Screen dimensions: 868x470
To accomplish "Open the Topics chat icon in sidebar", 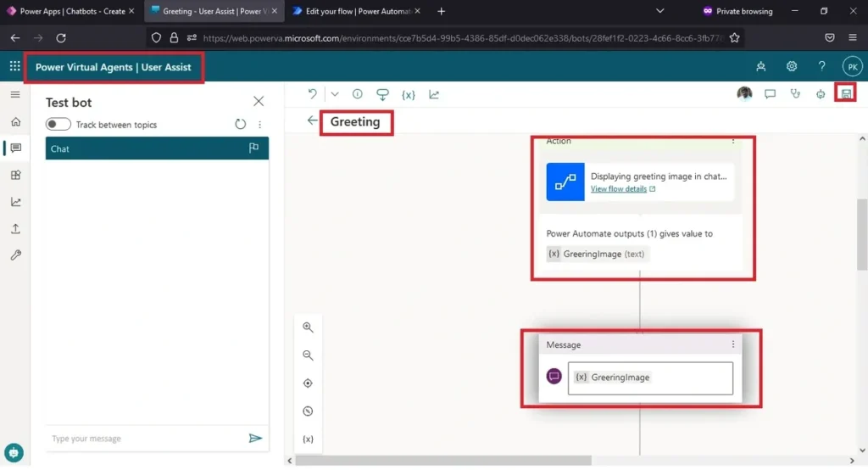I will click(x=15, y=148).
